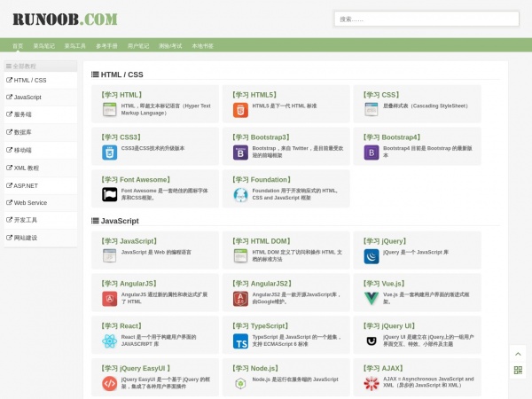
Task: Open the 【学习 Bootstrap4】 title link
Action: point(392,137)
